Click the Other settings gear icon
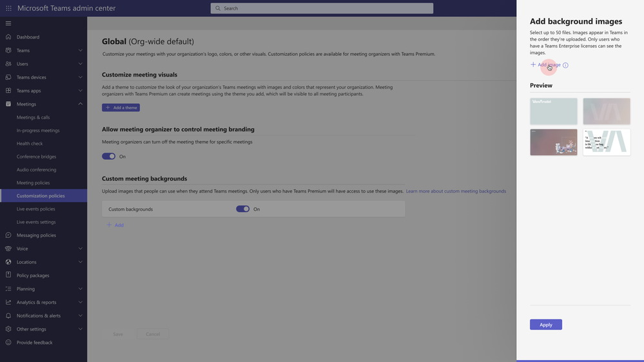The width and height of the screenshot is (644, 362). [8, 329]
